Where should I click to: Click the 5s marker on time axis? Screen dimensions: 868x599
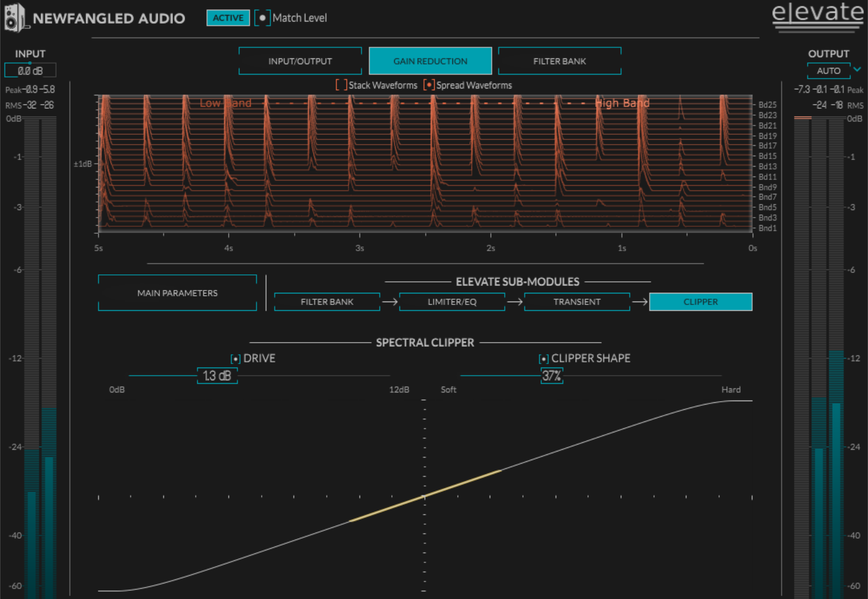point(98,248)
